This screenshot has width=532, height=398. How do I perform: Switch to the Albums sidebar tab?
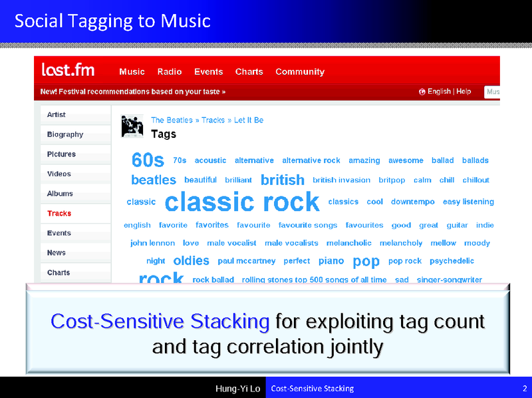tap(60, 194)
